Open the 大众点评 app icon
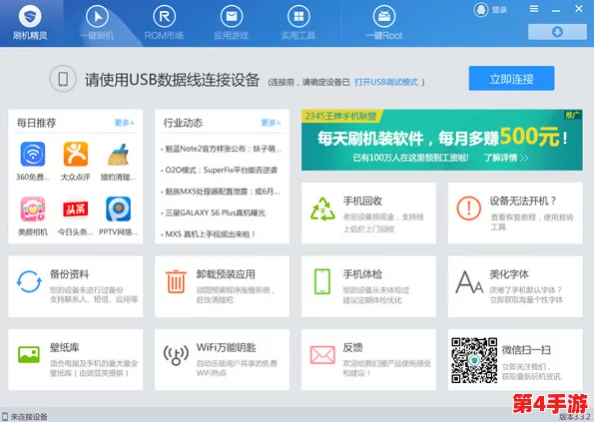 pos(76,154)
